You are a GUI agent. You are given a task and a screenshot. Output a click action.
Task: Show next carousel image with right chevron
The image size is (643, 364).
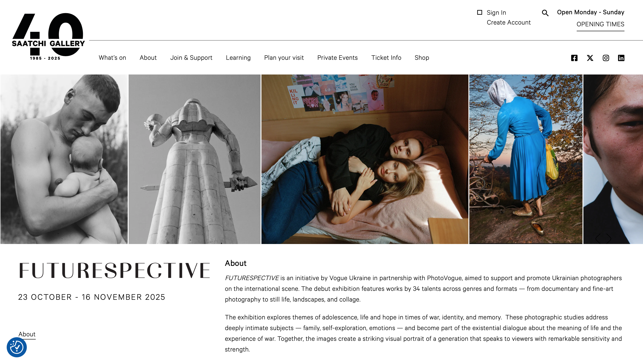[609, 238]
